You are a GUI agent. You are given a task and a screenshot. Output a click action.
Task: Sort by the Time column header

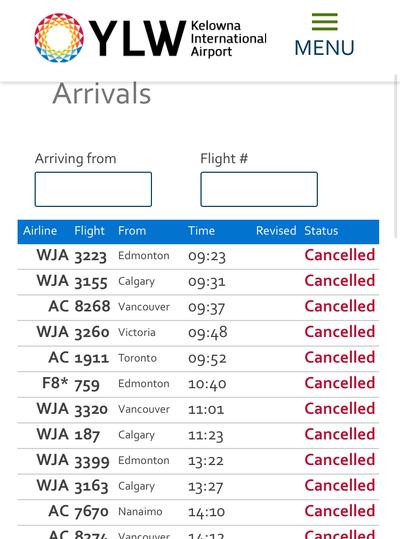[x=201, y=231]
